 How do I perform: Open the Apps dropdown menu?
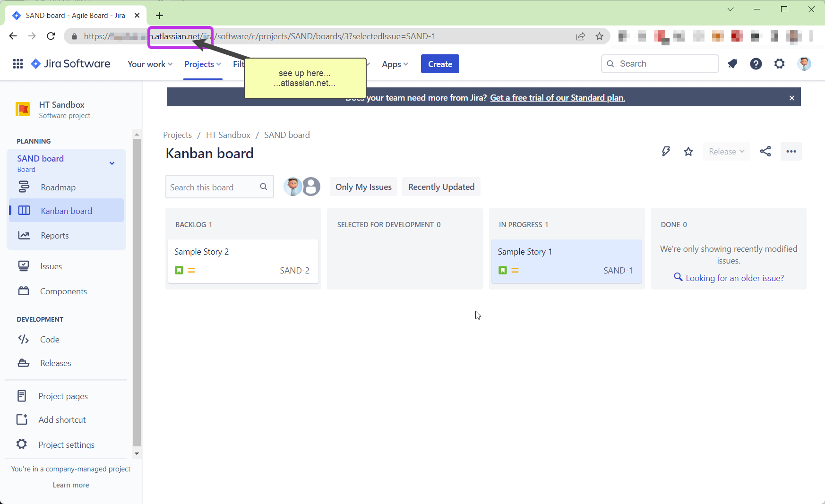(395, 64)
